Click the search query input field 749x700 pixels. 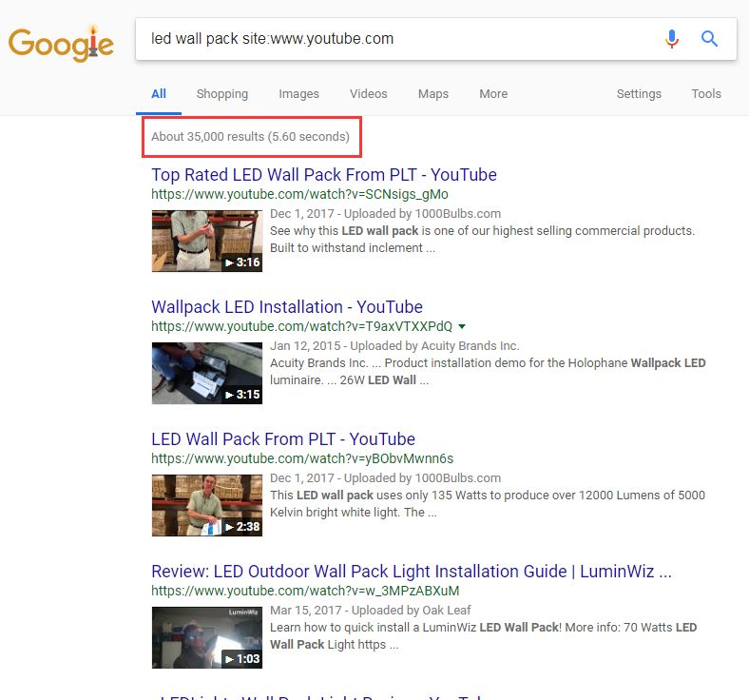coord(399,39)
